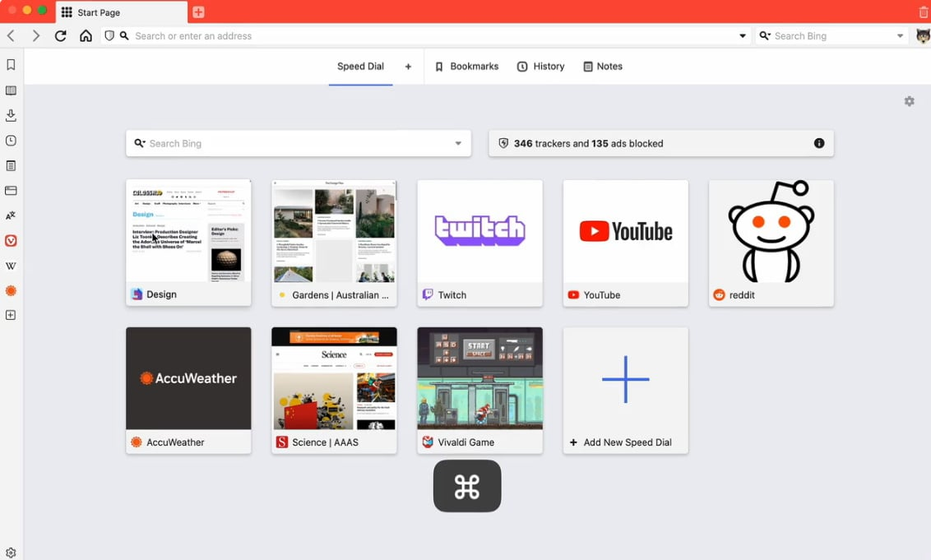Viewport: 931px width, 560px height.
Task: Open a new tab with the plus button
Action: 198,12
